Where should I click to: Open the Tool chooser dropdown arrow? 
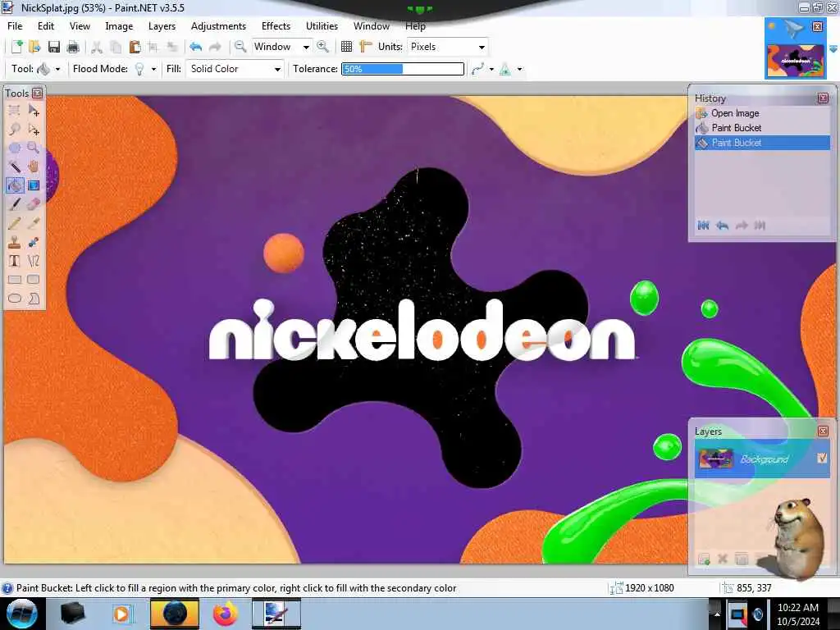click(58, 69)
